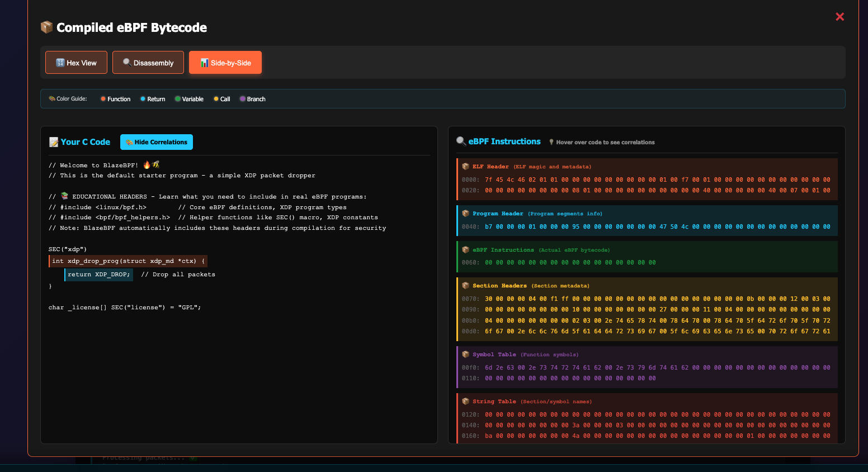Click the orange Function color dot
Viewport: 868px width, 472px height.
103,99
